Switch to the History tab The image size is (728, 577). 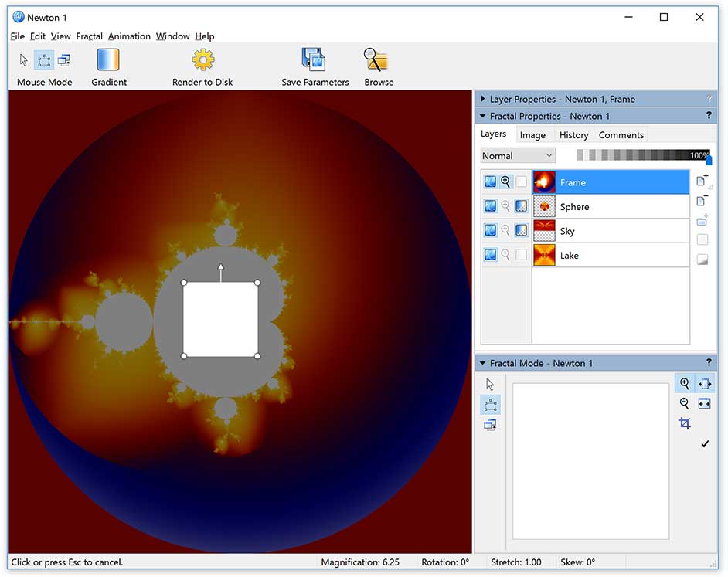(573, 135)
